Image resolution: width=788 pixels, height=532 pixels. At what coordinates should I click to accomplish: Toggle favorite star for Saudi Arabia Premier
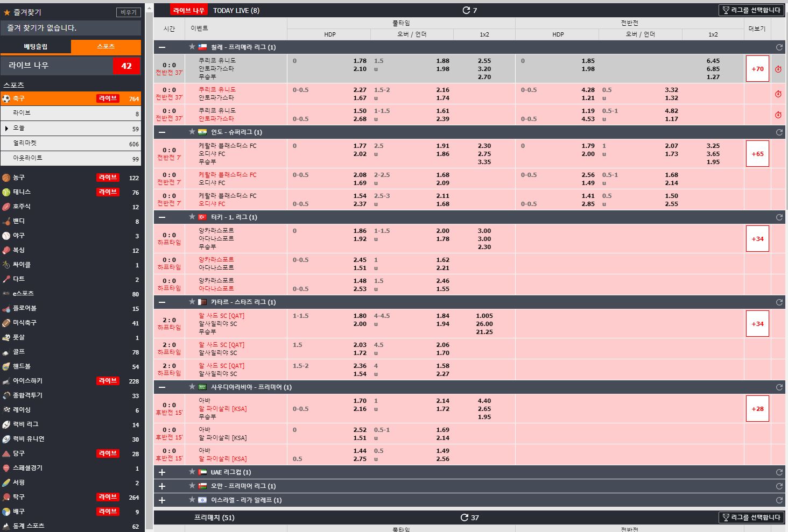tap(192, 387)
